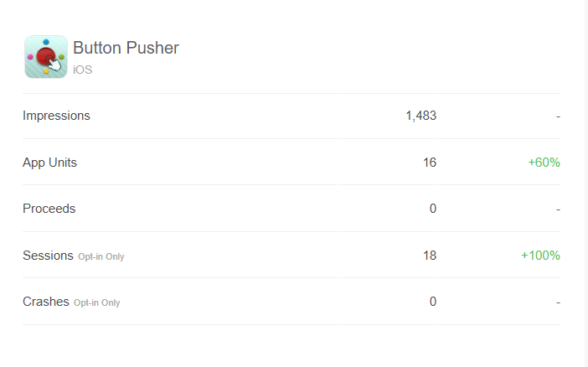Open the Proceeds metric row
This screenshot has height=367, width=588.
[x=291, y=209]
